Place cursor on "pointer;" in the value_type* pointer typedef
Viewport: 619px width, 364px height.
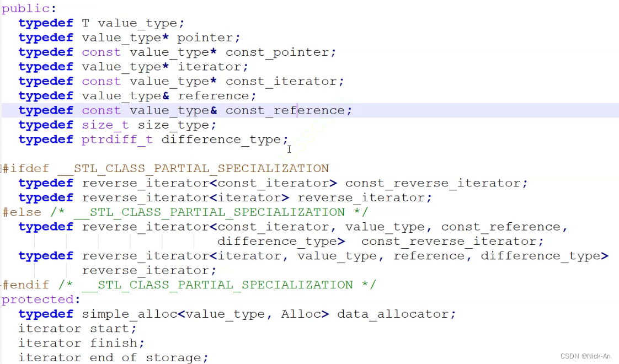click(x=209, y=38)
